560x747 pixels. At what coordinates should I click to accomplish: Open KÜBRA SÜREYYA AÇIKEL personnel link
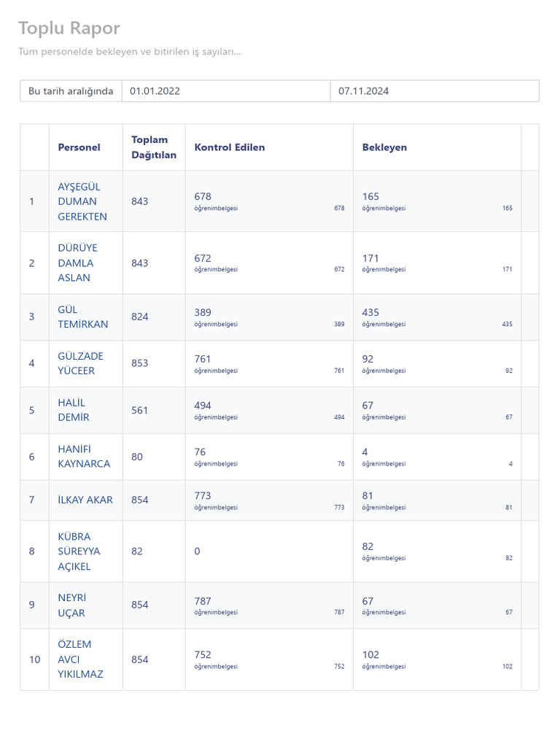79,551
